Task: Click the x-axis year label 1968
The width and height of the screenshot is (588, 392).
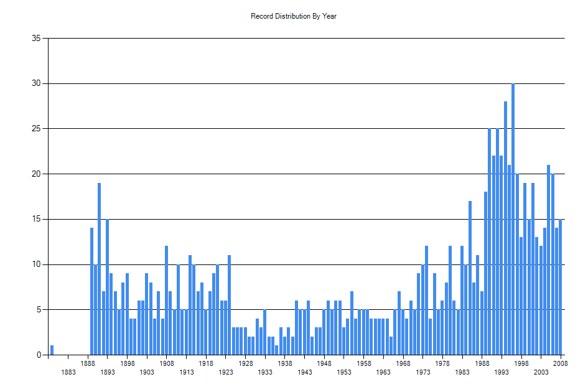Action: [x=403, y=363]
